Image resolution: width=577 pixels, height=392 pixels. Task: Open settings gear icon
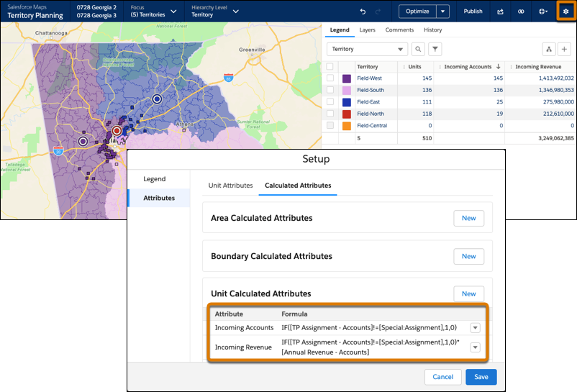(x=566, y=12)
